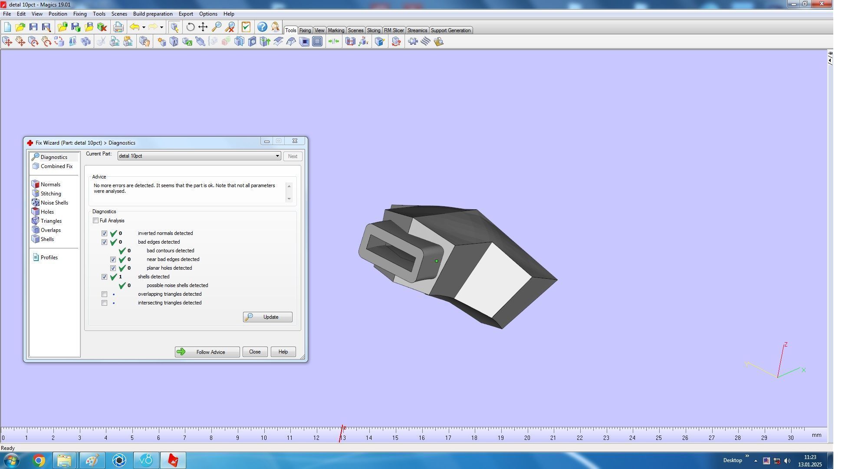This screenshot has width=868, height=469.
Task: Open the Noise Shells fix page
Action: coord(54,203)
